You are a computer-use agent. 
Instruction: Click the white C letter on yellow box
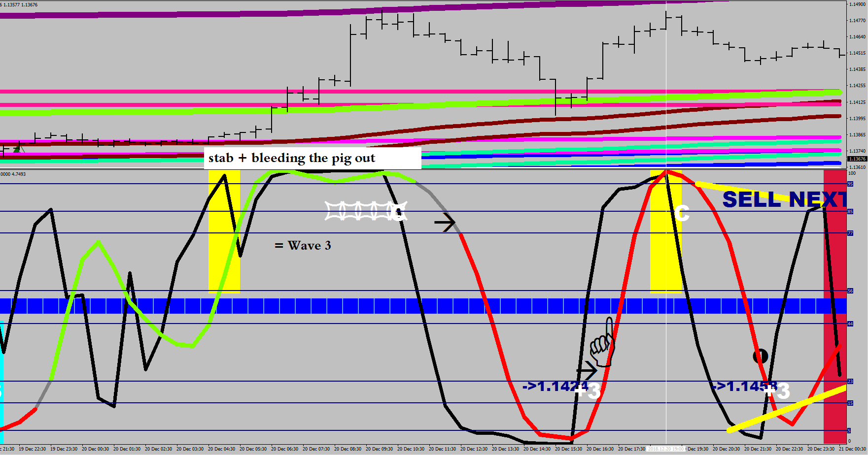point(682,213)
